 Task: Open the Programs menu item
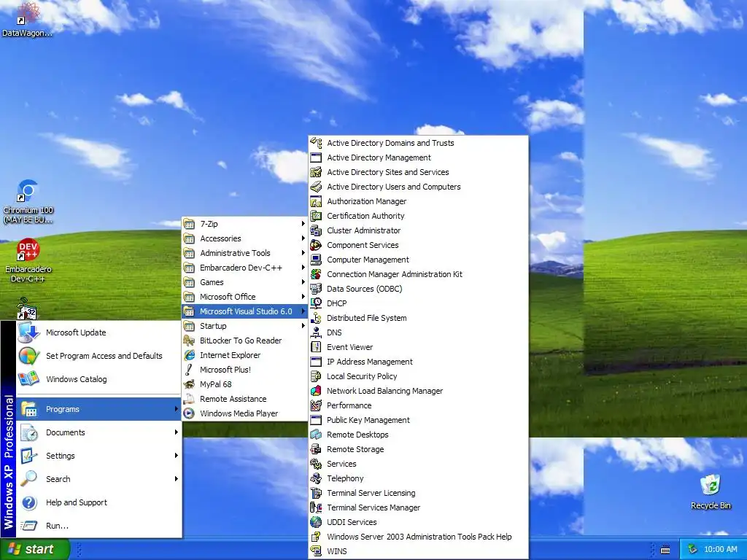click(x=98, y=409)
